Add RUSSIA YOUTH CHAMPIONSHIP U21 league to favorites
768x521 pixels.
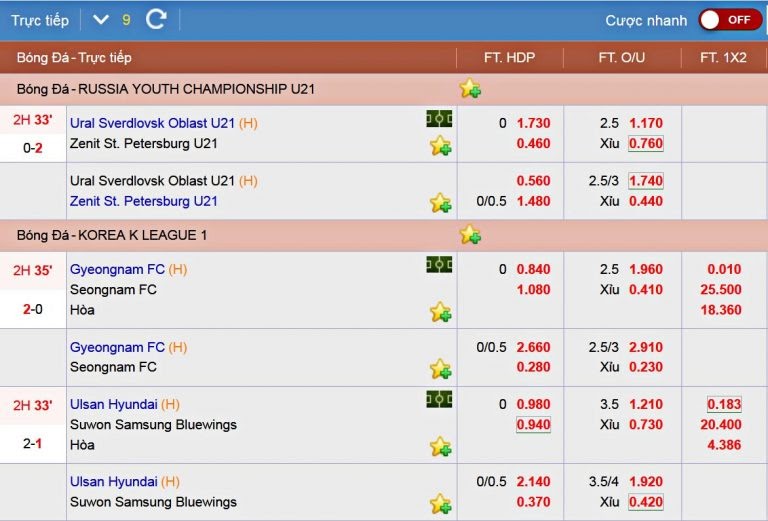(470, 88)
